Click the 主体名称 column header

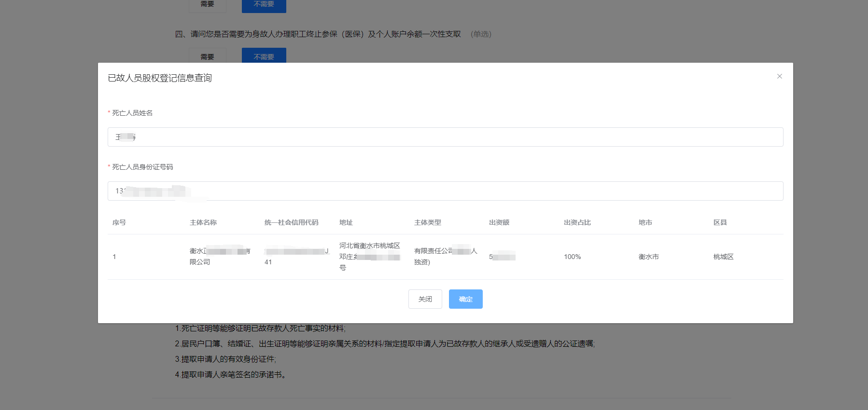point(203,222)
